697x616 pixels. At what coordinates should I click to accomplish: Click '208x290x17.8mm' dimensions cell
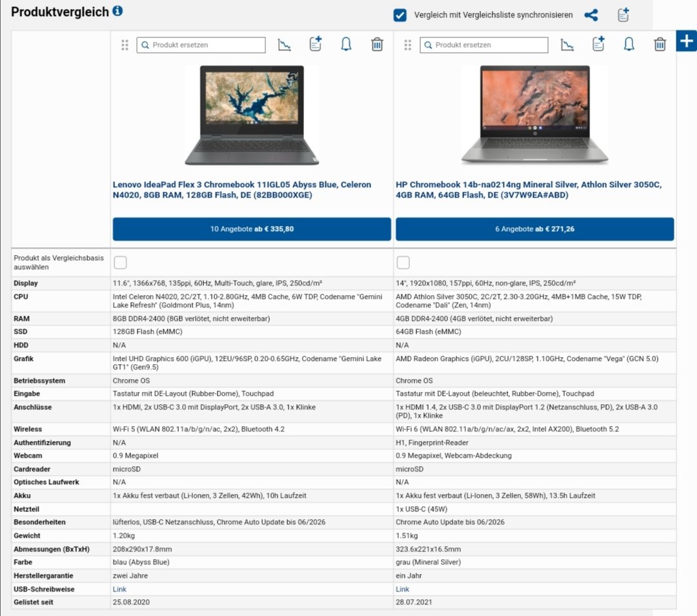[x=142, y=549]
